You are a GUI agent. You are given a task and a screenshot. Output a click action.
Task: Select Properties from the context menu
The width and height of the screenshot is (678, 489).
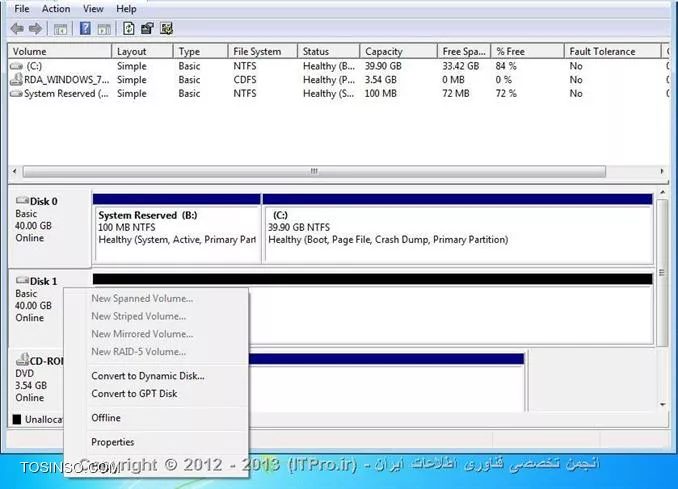(112, 442)
